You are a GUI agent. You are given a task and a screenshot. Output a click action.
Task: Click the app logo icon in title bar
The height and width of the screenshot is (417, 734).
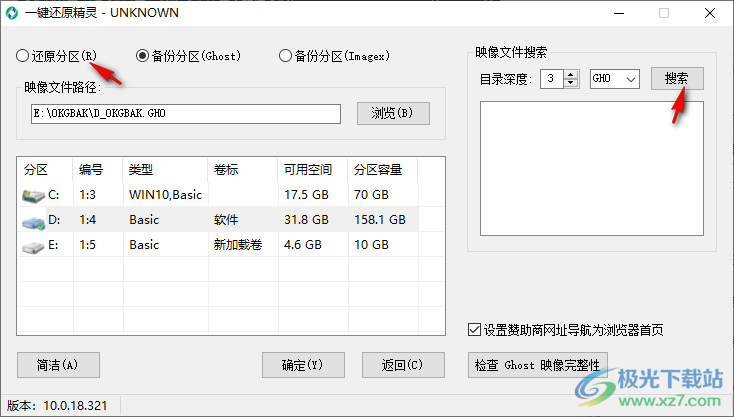click(x=12, y=13)
